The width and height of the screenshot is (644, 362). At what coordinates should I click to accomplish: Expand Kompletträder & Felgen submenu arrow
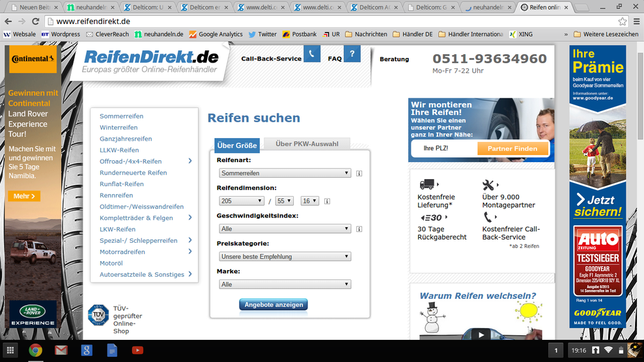tap(190, 217)
